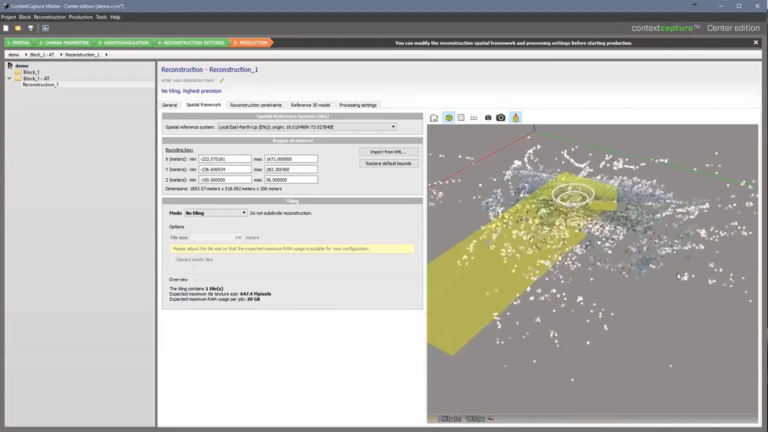Click the Home view icon in 3D toolbar

click(434, 118)
